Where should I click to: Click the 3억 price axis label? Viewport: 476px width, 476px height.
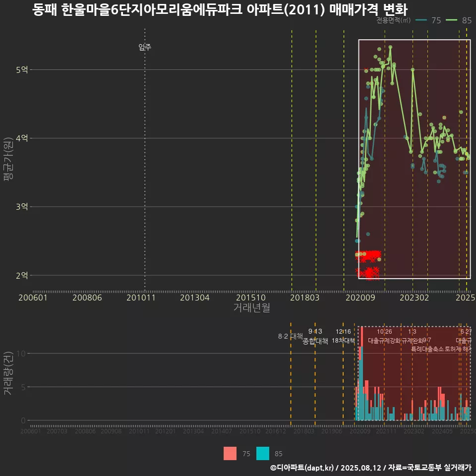[22, 207]
